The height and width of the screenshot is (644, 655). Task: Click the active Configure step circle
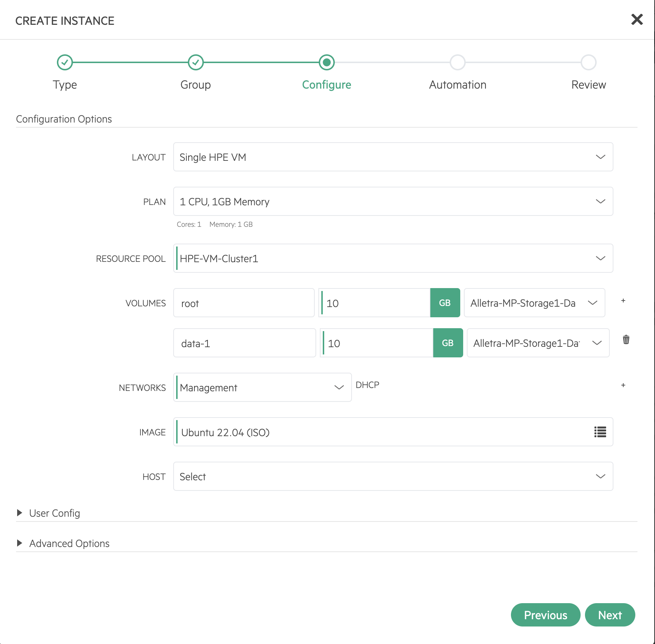(327, 62)
